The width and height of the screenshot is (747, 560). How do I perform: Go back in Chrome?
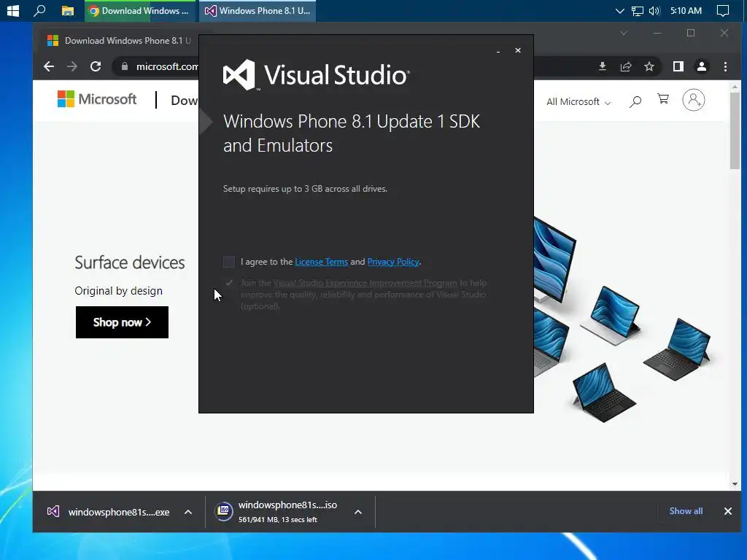coord(49,66)
